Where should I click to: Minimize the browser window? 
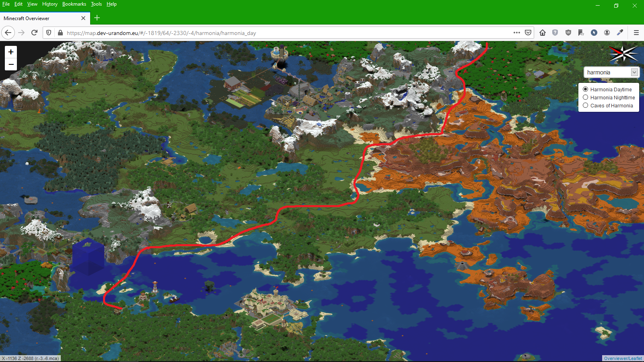pos(598,6)
